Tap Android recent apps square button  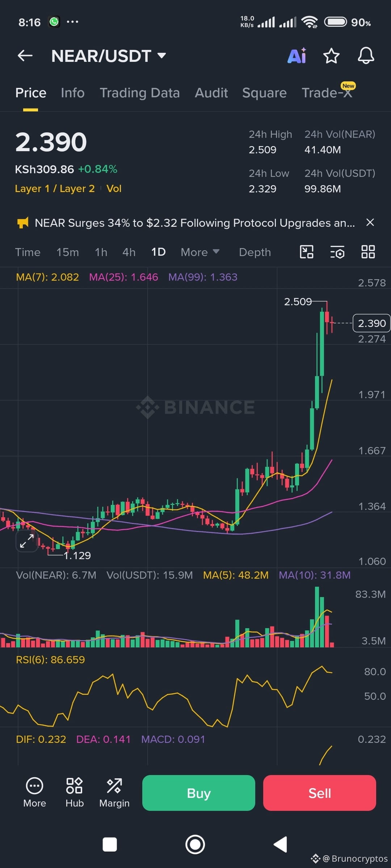click(110, 845)
